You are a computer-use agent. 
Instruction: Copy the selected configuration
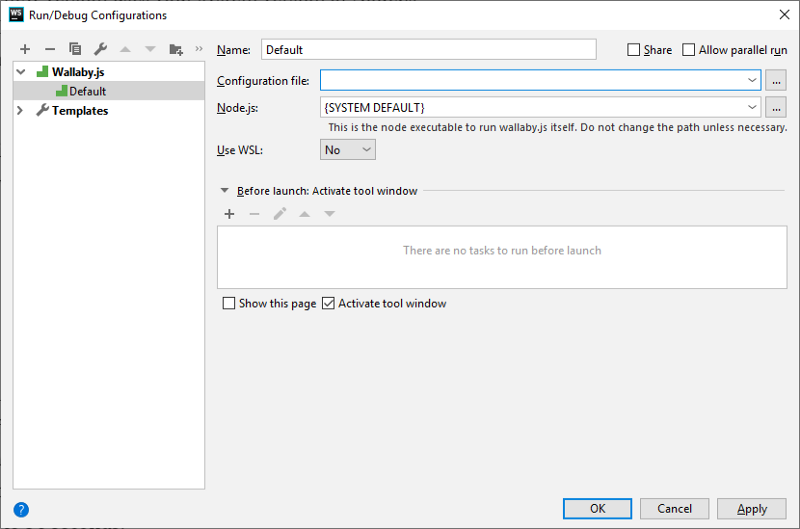pos(75,49)
